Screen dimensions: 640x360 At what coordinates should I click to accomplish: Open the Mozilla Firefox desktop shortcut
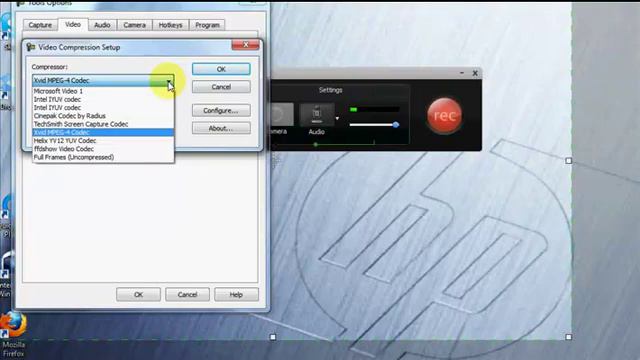pos(13,335)
